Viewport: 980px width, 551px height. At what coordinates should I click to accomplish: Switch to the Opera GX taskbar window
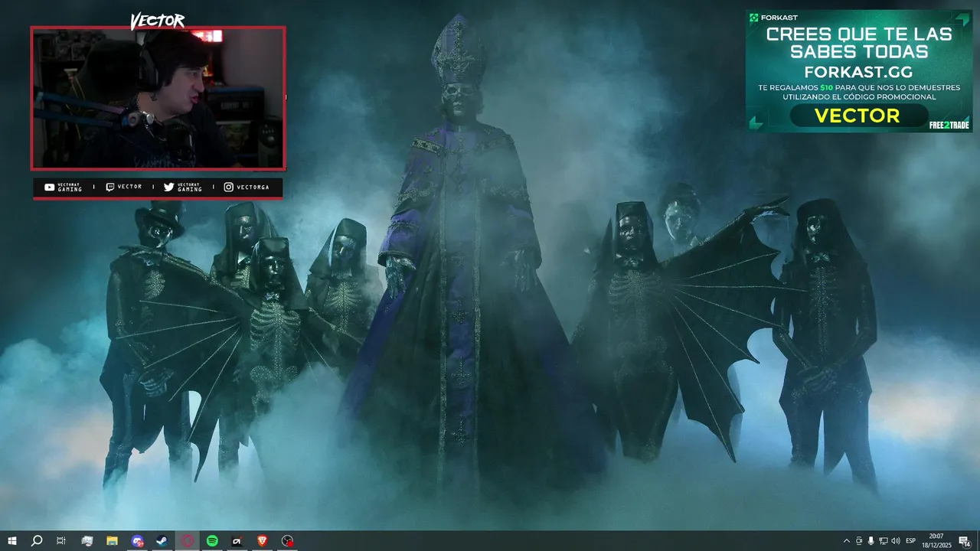pyautogui.click(x=188, y=541)
